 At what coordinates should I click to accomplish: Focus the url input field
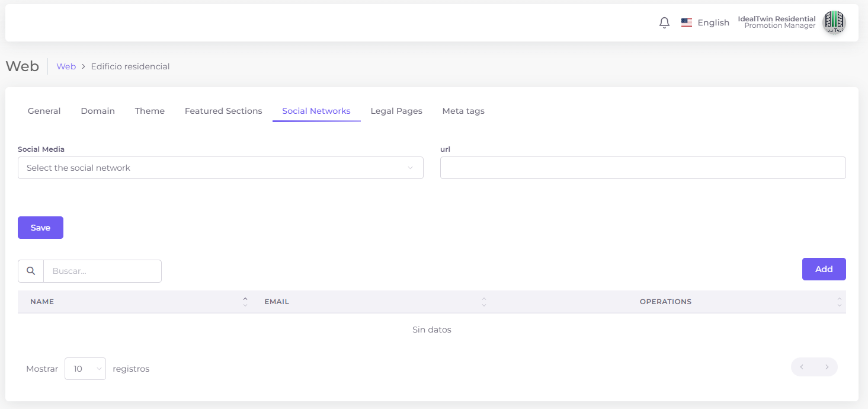(643, 168)
